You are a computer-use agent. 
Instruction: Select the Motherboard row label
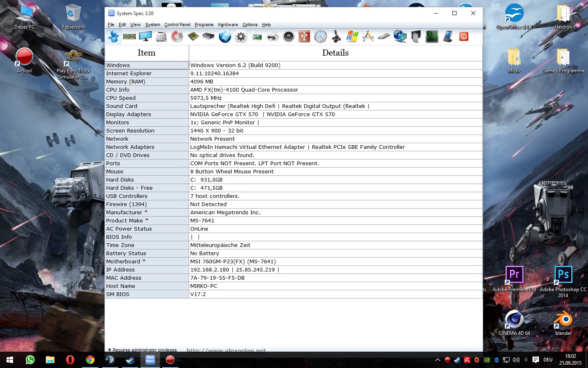(x=147, y=261)
